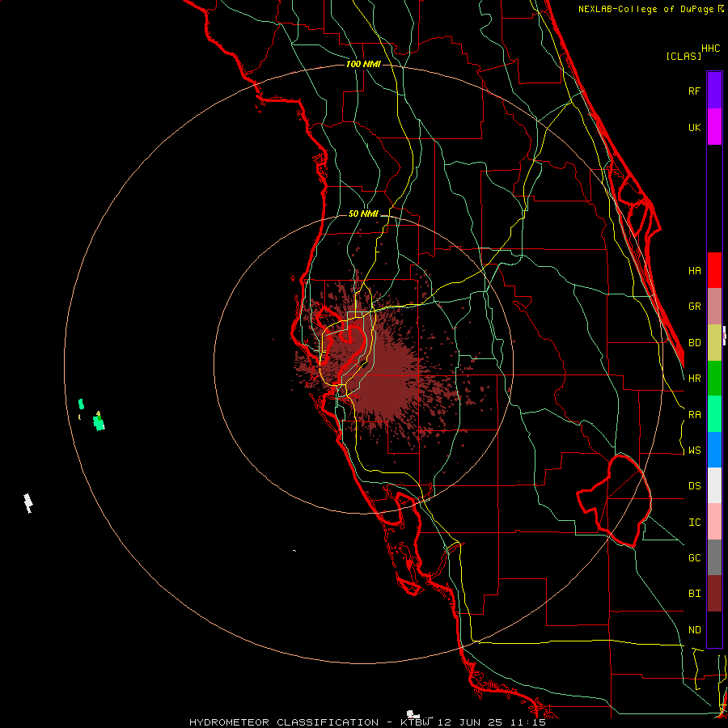
Task: Click the 100 NMI range ring label
Action: coord(363,64)
